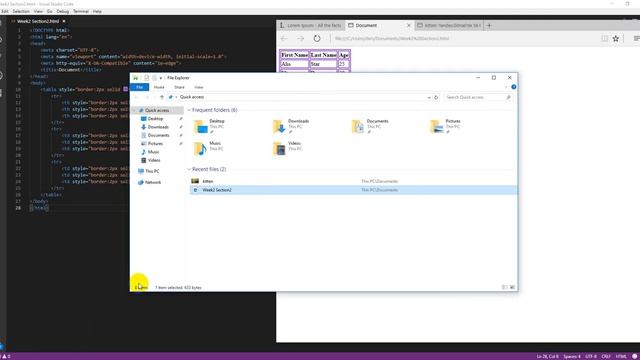640x360 pixels.
Task: Go forward in File Explorer navigation
Action: click(x=147, y=97)
